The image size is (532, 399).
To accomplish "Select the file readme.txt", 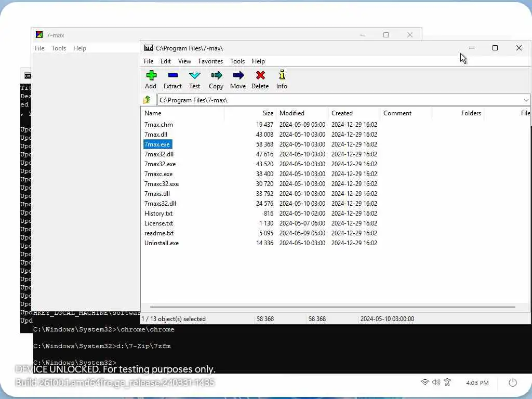I will pos(159,233).
